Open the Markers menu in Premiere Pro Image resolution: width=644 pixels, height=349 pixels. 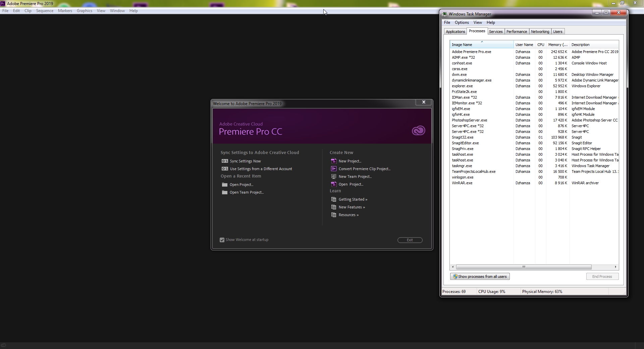click(x=65, y=11)
